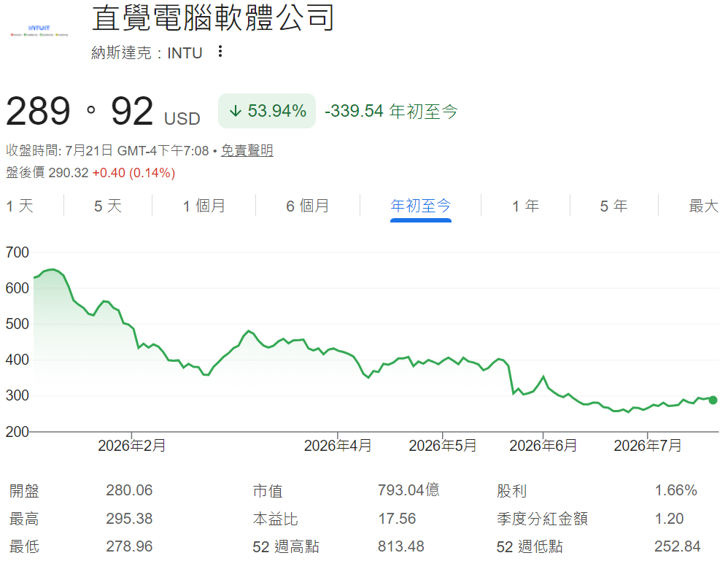The width and height of the screenshot is (728, 561).
Task: Click the 52 週低點 label
Action: click(x=530, y=546)
